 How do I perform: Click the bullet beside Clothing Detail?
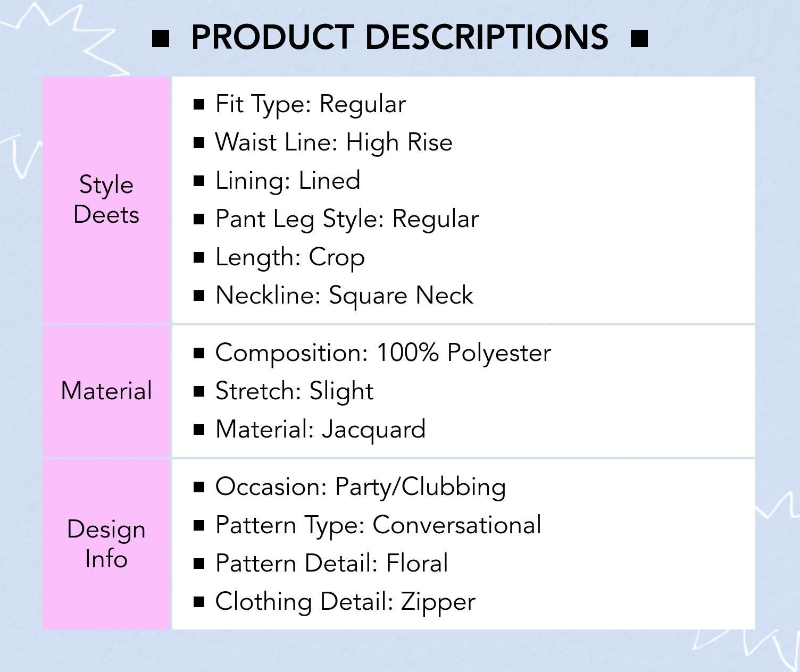(x=199, y=602)
